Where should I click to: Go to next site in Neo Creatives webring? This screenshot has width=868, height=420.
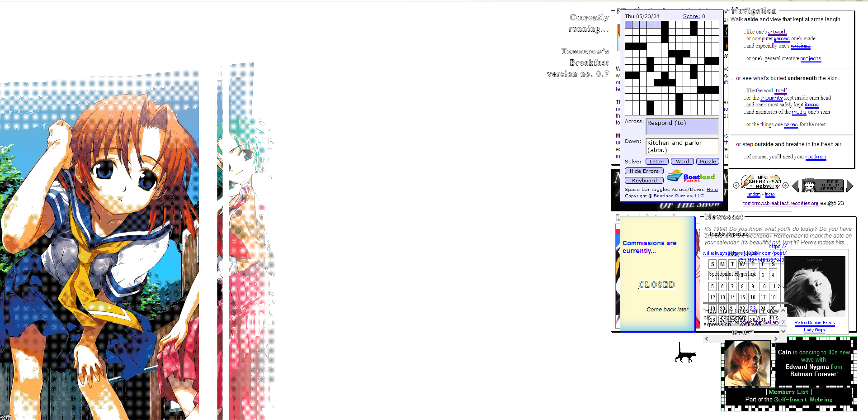tap(785, 185)
